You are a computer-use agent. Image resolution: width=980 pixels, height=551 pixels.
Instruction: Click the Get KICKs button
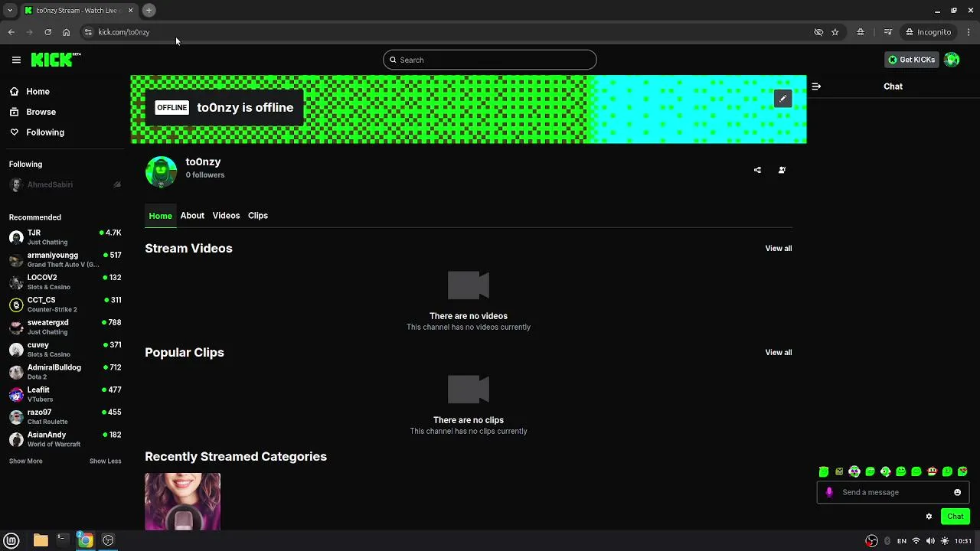(x=911, y=60)
